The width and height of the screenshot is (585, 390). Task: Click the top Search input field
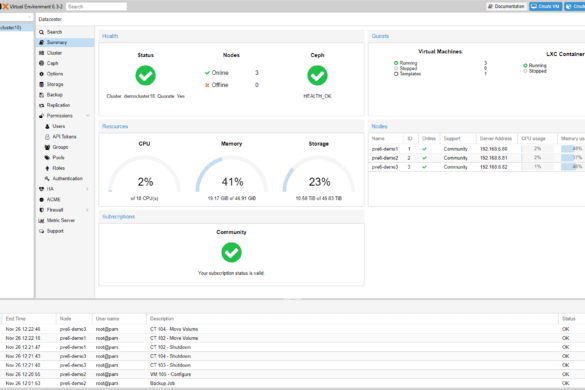tap(96, 6)
